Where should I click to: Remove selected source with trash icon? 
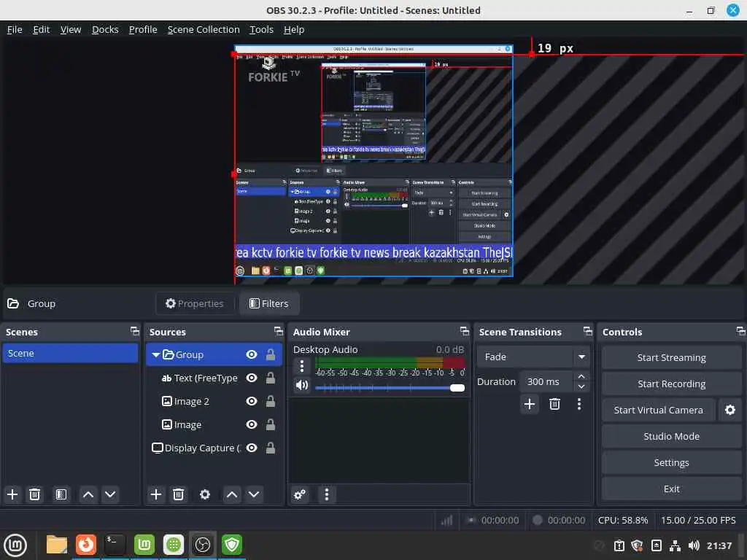coord(178,494)
